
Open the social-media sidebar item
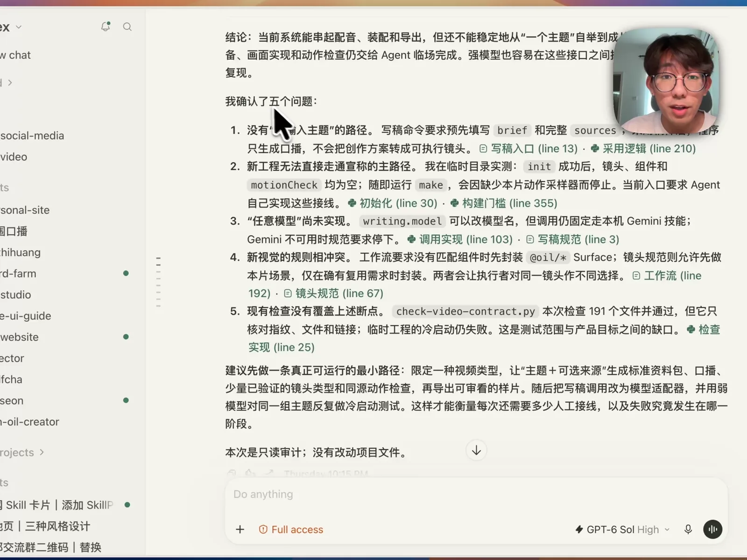(32, 136)
